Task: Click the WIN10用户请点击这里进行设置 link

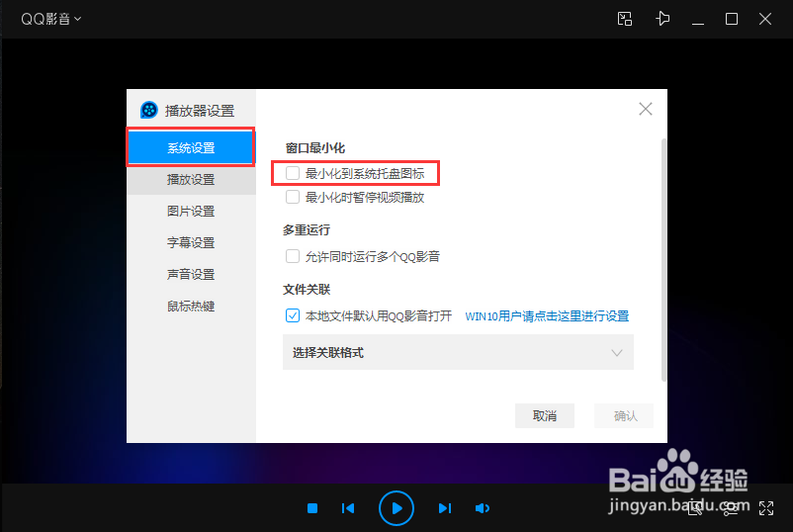Action: pos(547,316)
